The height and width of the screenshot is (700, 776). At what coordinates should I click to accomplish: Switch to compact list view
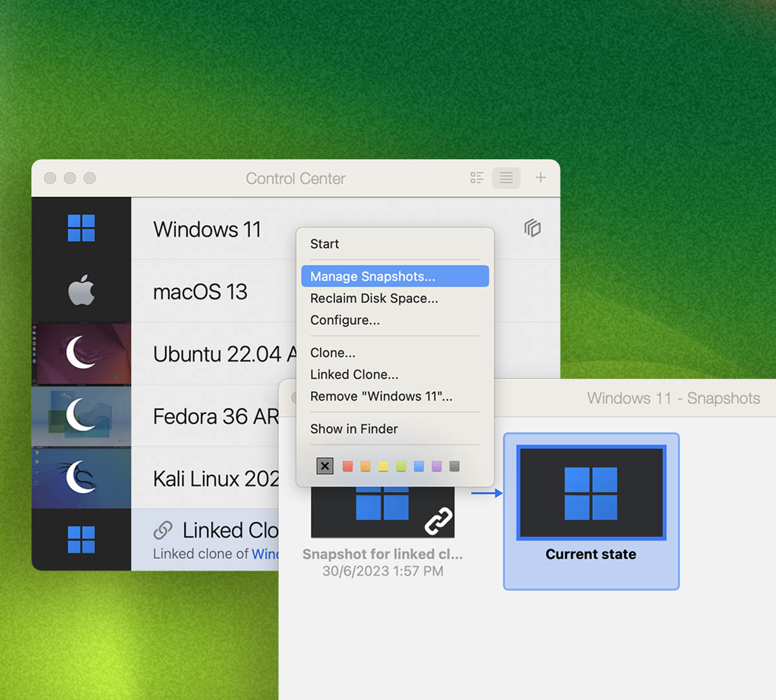506,178
